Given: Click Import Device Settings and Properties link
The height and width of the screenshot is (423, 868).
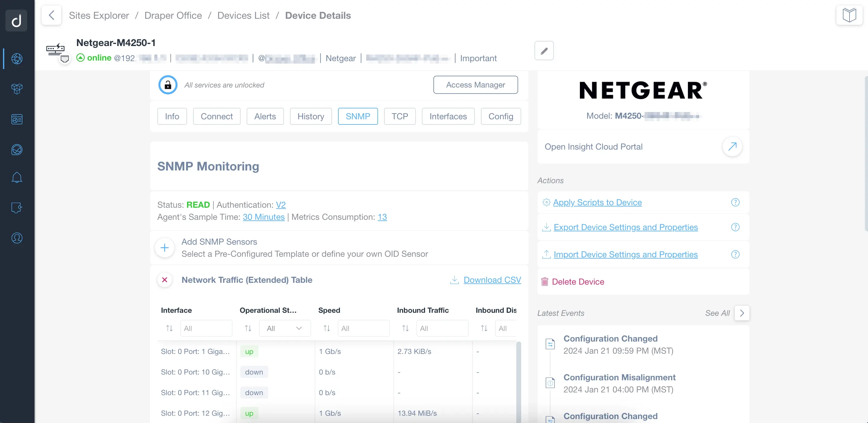Looking at the screenshot, I should (x=625, y=254).
